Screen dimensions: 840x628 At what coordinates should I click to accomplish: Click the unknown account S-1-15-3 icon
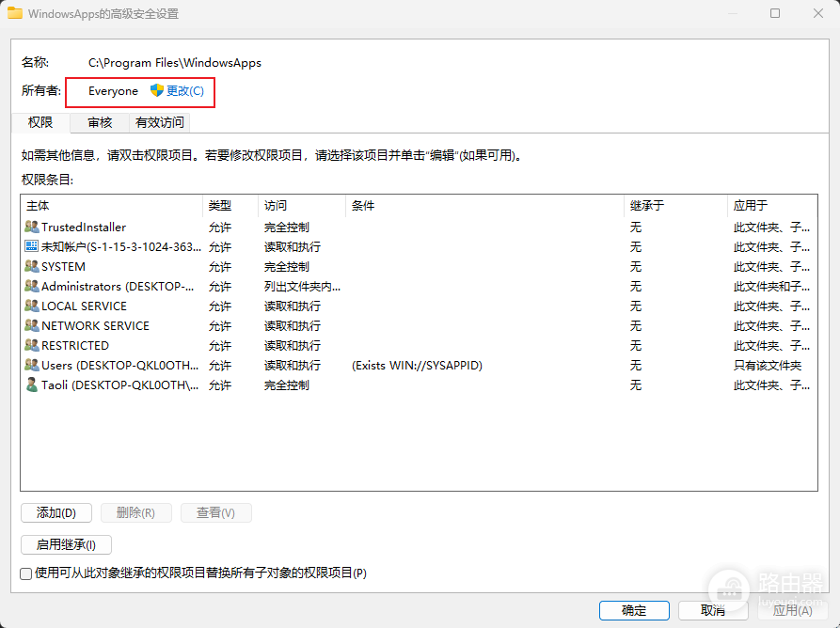click(32, 246)
